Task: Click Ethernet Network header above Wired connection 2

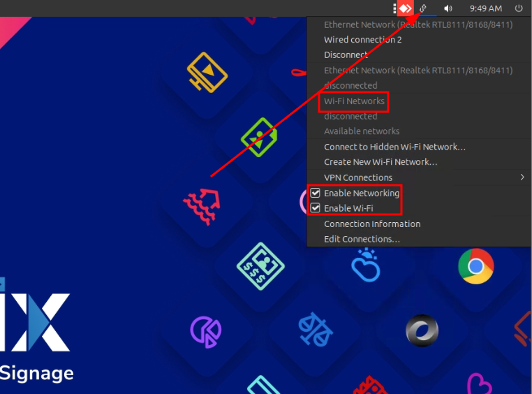Action: coord(418,24)
